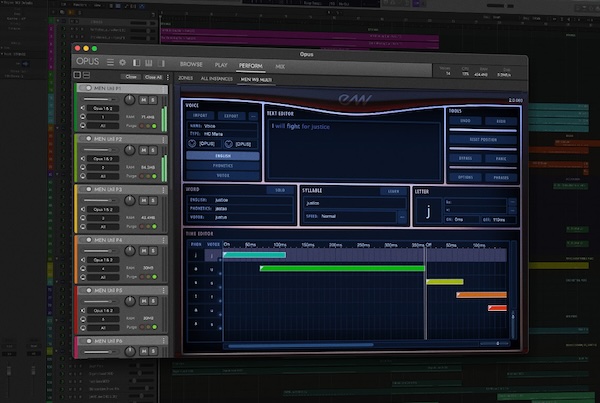Click the Export voice button
The height and width of the screenshot is (403, 600).
[x=231, y=116]
